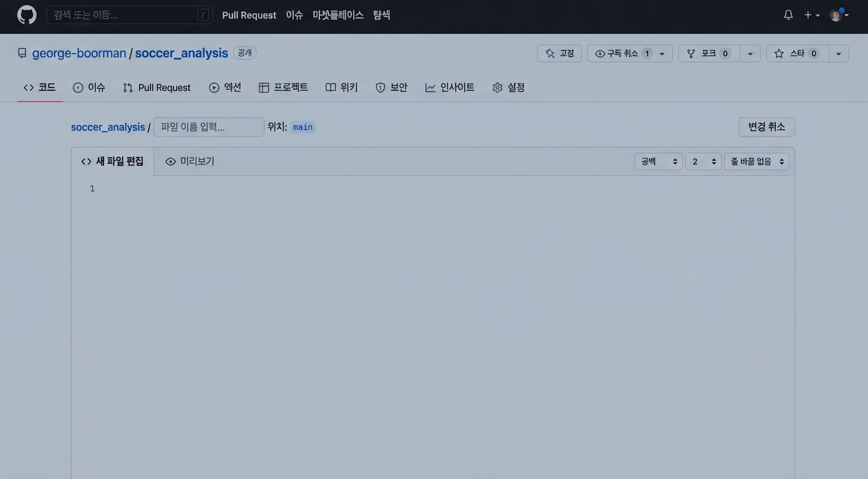Image resolution: width=868 pixels, height=479 pixels.
Task: Select the 새 파일 편집 editor tab
Action: tap(112, 162)
